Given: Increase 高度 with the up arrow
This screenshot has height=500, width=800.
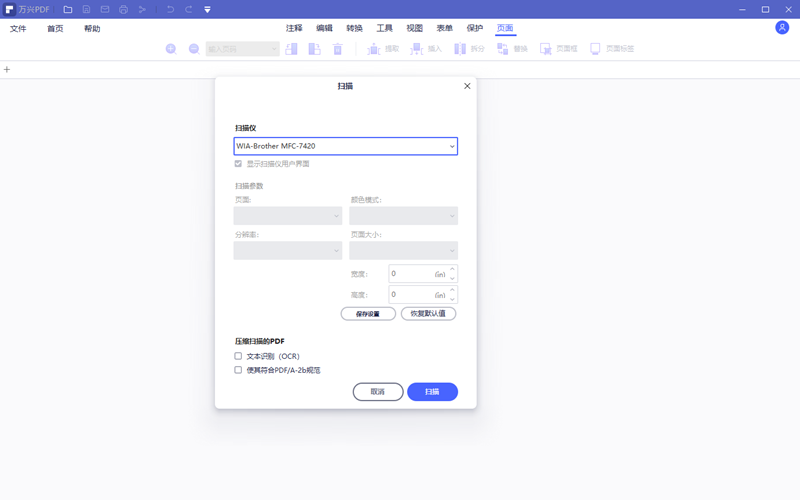Looking at the screenshot, I should (x=452, y=290).
